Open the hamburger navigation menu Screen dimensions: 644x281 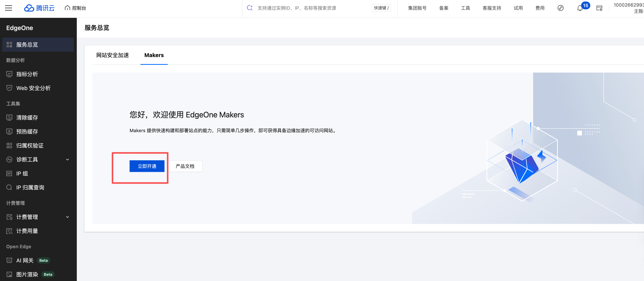pyautogui.click(x=9, y=8)
